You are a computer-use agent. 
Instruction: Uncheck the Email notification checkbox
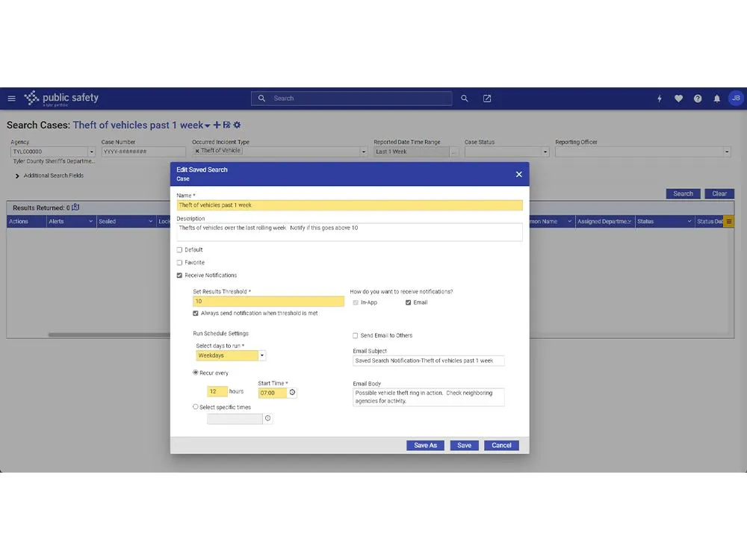pyautogui.click(x=409, y=302)
